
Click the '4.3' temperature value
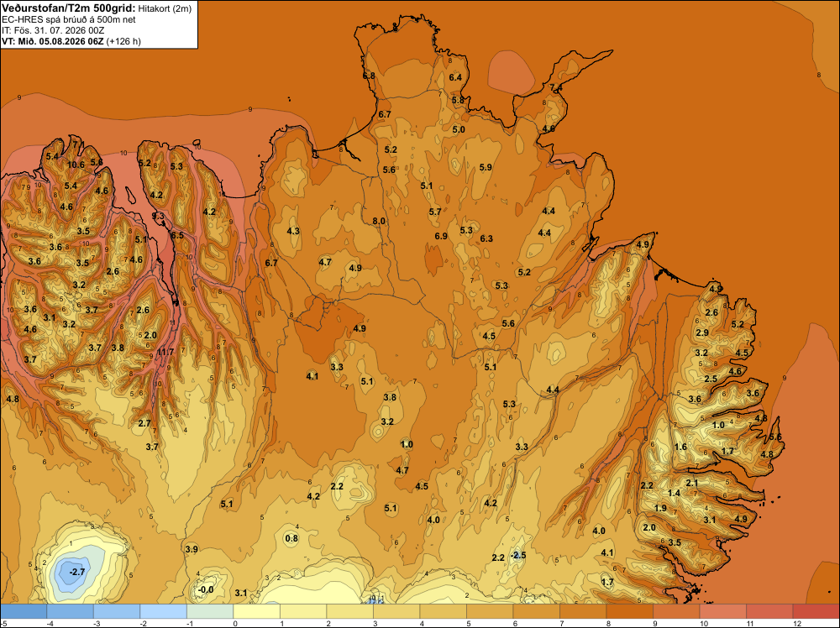tap(293, 231)
